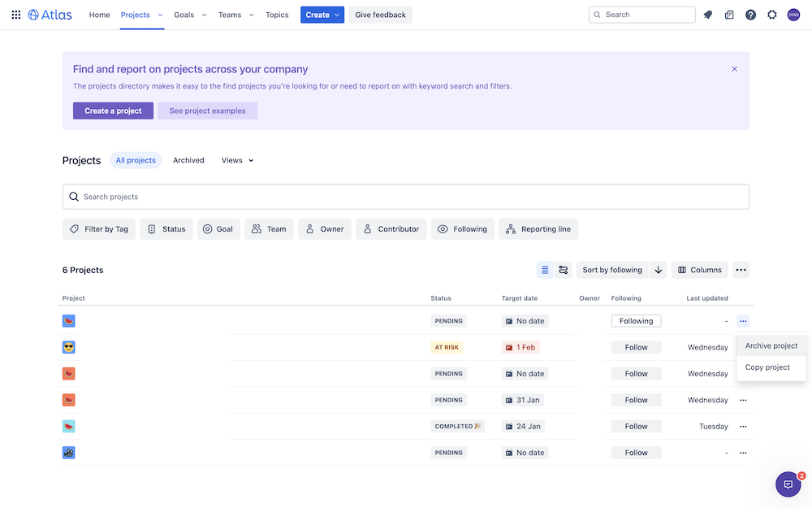This screenshot has height=508, width=812.
Task: Open settings gear icon
Action: [x=772, y=15]
